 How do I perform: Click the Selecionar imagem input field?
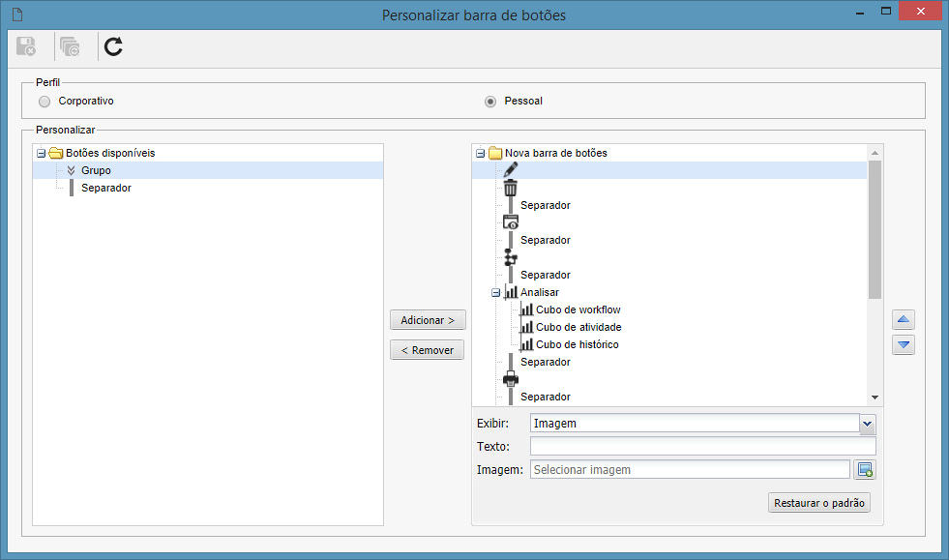pos(691,470)
